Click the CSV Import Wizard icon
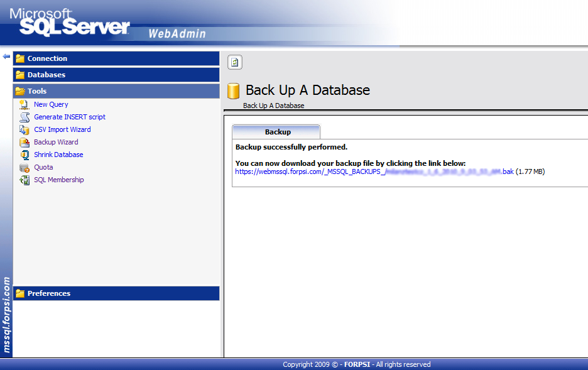 (24, 129)
